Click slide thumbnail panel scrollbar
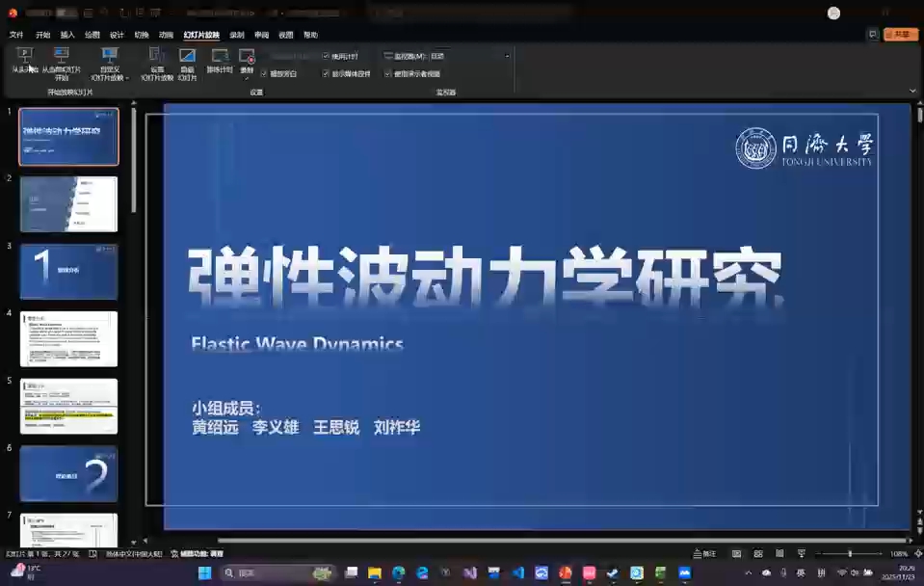 (134, 159)
